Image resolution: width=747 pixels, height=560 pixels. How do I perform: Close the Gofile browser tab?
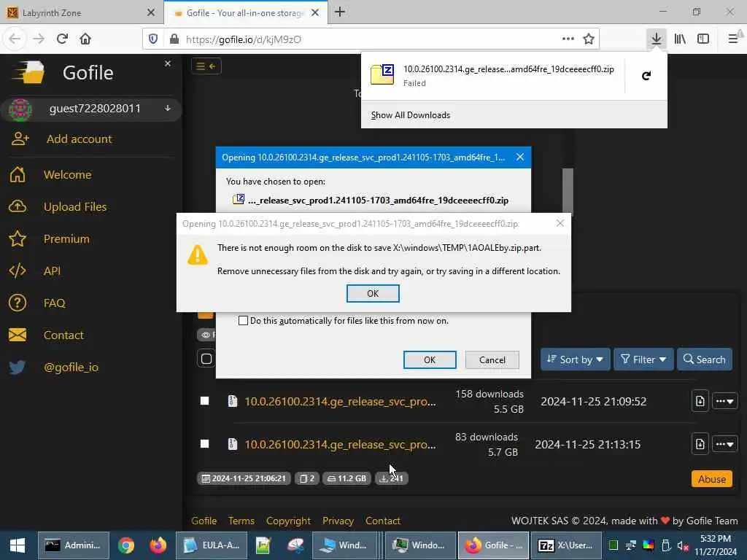click(x=315, y=12)
